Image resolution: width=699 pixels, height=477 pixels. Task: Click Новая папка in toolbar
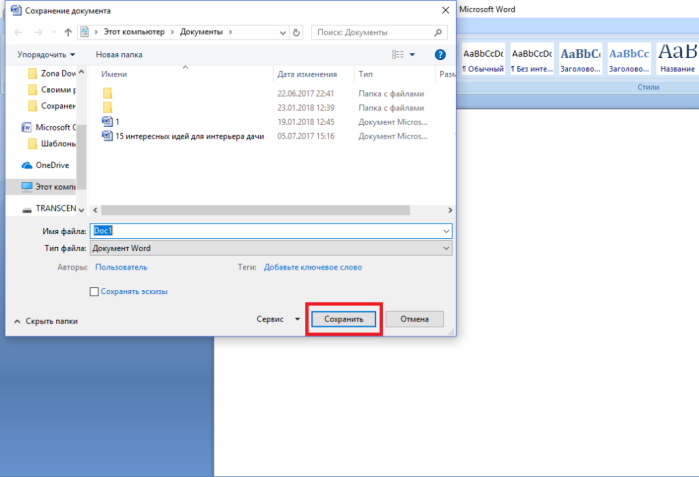pyautogui.click(x=119, y=54)
